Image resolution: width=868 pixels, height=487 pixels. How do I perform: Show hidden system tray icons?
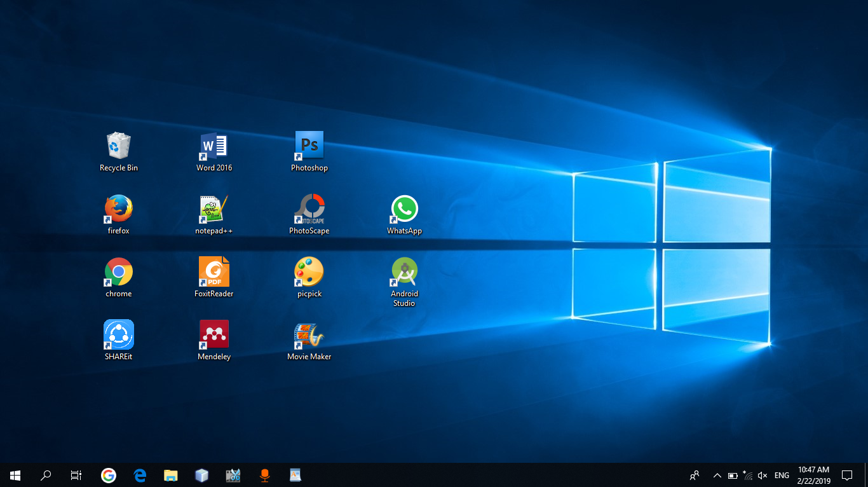tap(717, 475)
